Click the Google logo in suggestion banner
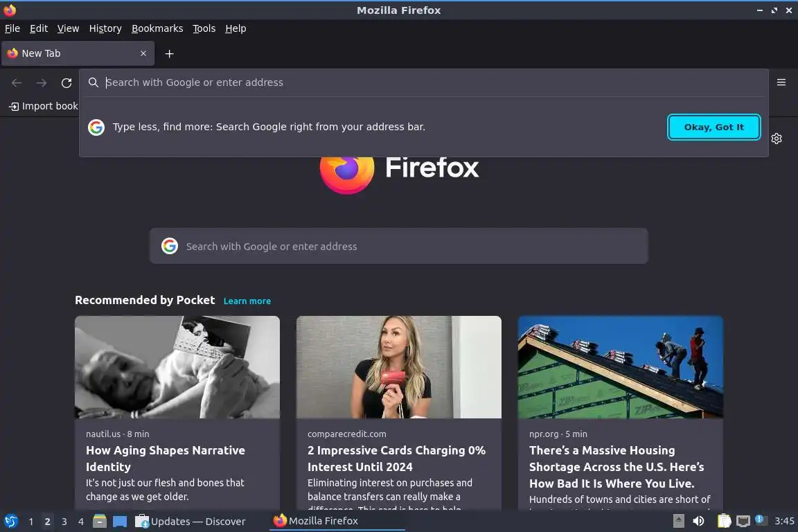The width and height of the screenshot is (798, 532). click(96, 127)
